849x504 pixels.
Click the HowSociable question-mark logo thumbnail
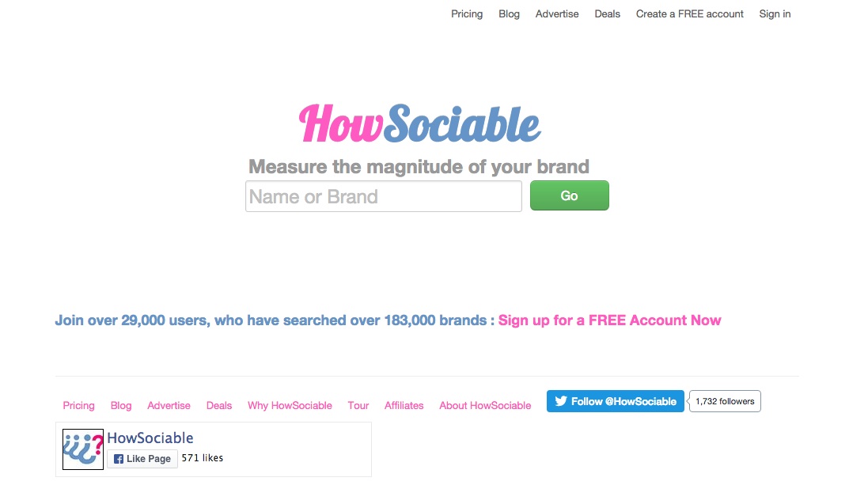82,448
